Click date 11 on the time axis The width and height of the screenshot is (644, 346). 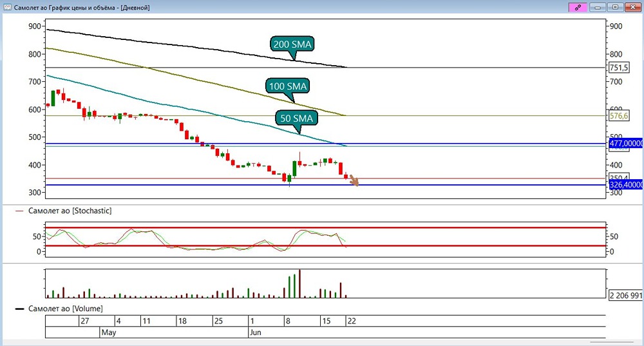pos(146,321)
